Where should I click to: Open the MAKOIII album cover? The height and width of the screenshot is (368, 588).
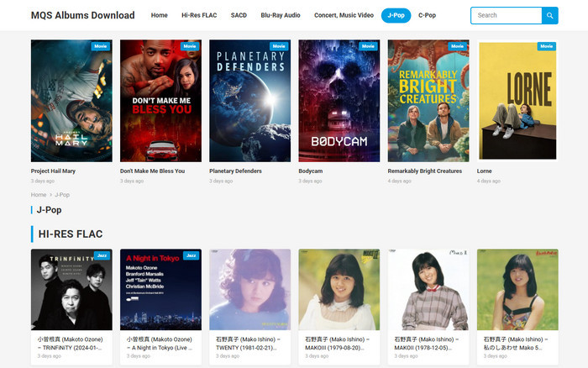[339, 290]
